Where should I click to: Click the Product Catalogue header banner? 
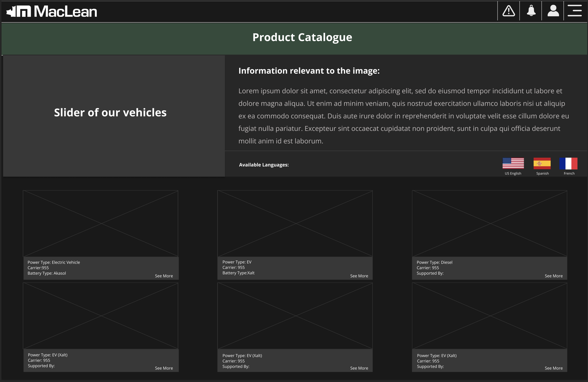click(302, 38)
